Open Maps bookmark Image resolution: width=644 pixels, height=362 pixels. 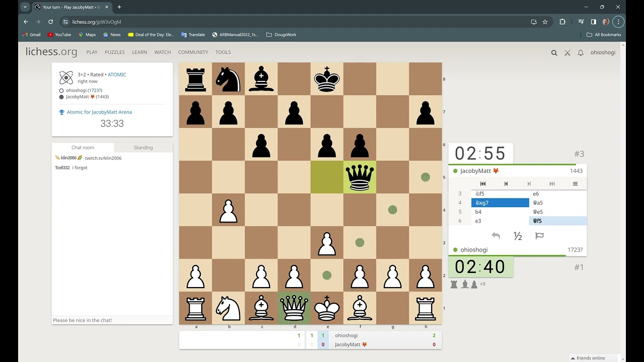point(87,35)
